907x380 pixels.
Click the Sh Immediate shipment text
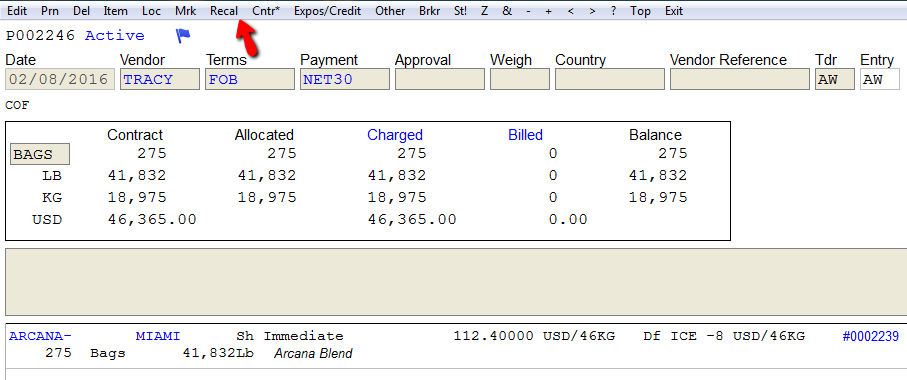click(x=290, y=336)
